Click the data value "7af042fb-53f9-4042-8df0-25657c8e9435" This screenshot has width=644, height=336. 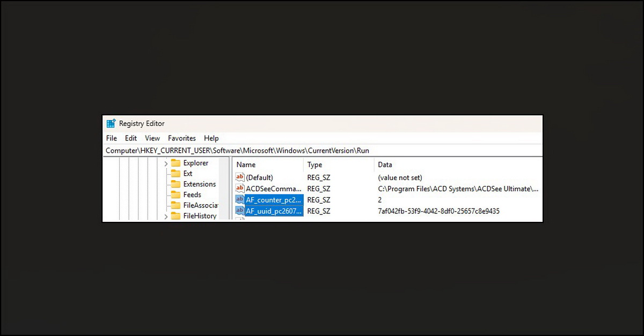[438, 211]
